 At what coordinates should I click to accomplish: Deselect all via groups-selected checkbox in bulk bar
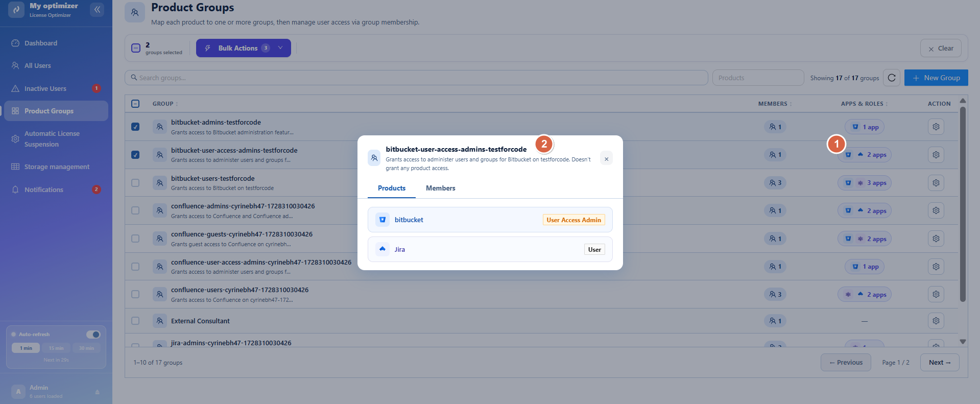[x=136, y=48]
